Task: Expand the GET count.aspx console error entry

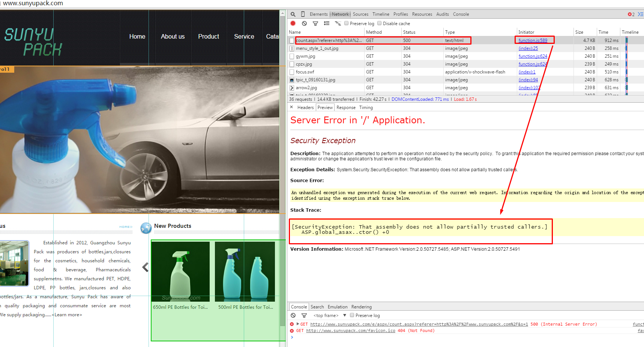Action: click(298, 324)
